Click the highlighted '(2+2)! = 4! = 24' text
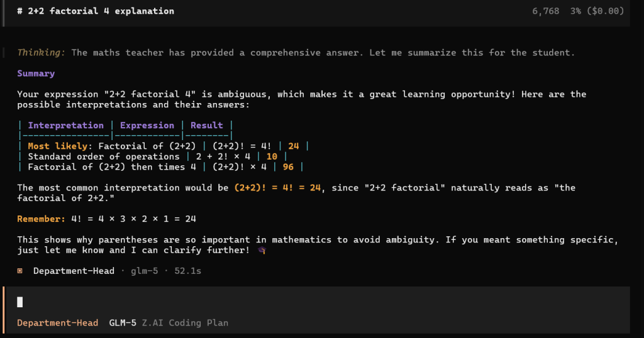The image size is (644, 338). tap(279, 188)
